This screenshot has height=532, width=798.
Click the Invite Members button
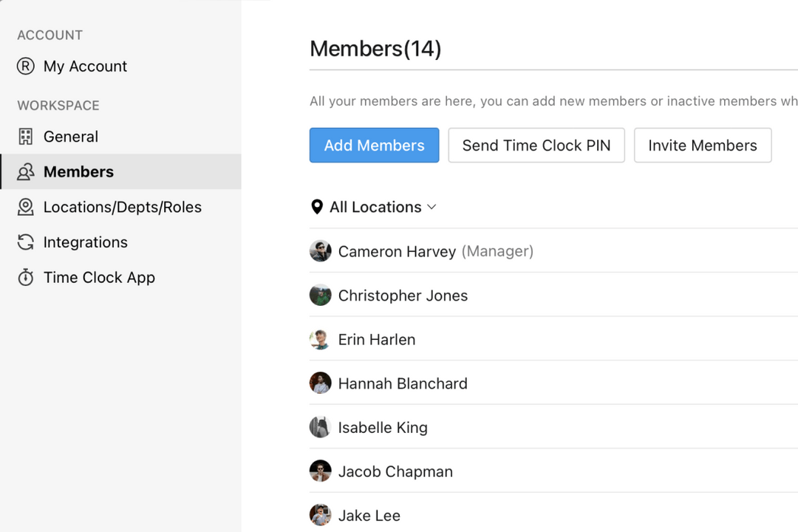tap(702, 145)
